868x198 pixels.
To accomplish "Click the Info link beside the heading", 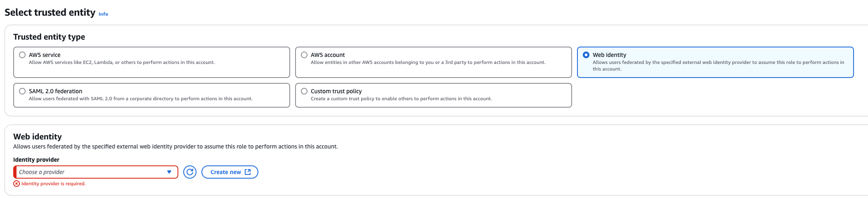I will [103, 14].
